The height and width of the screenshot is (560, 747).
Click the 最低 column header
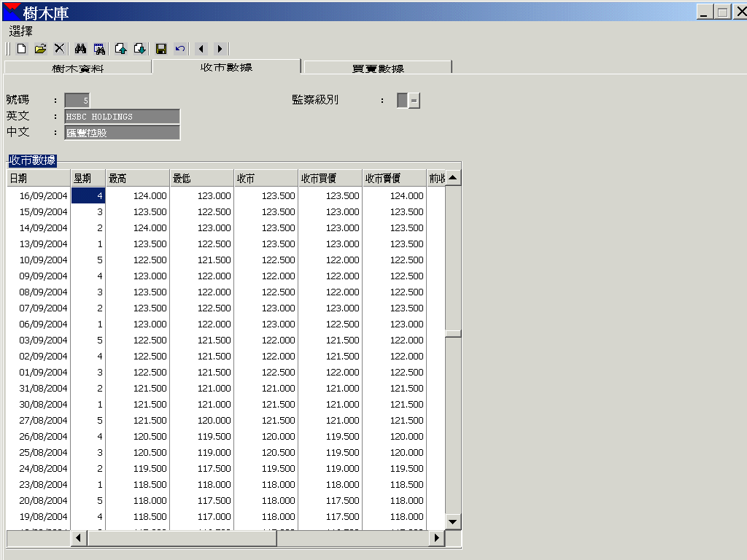coord(202,178)
